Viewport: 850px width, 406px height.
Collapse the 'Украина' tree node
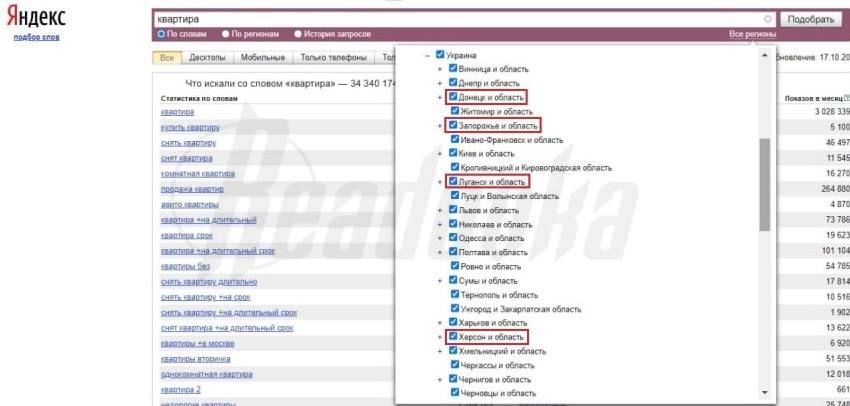point(428,55)
